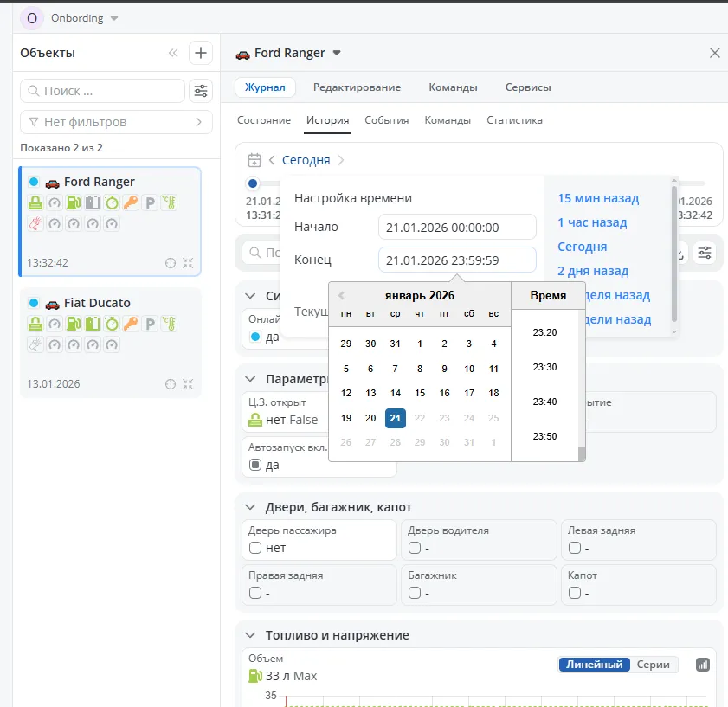Toggle the Багажник checkbox
728x707 pixels.
pyautogui.click(x=415, y=593)
